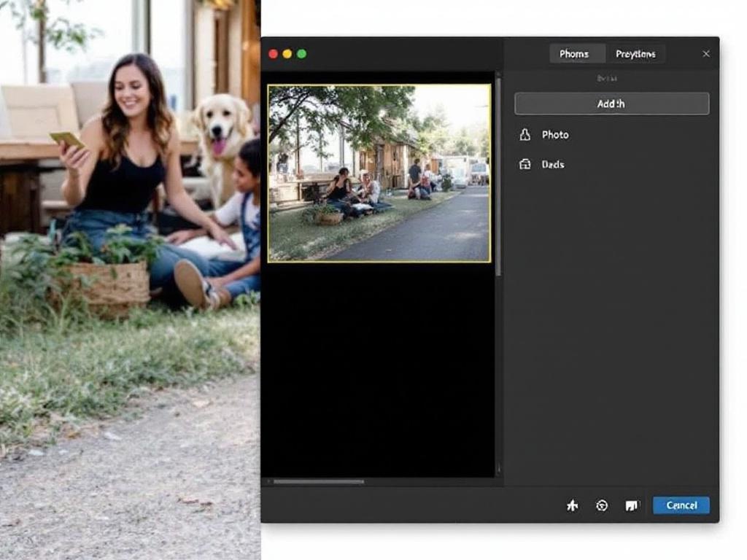Open the circular camera icon near Cancel

602,505
